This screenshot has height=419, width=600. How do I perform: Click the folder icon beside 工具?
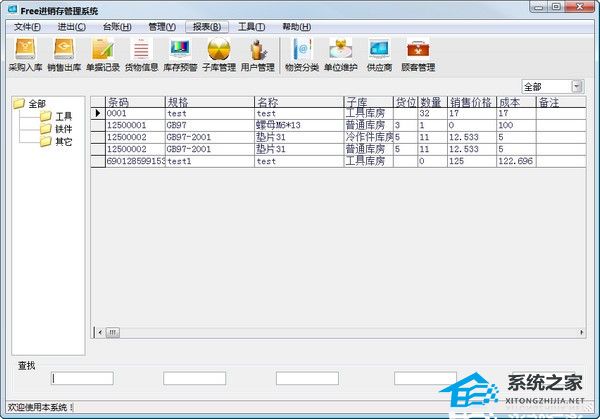[x=46, y=116]
